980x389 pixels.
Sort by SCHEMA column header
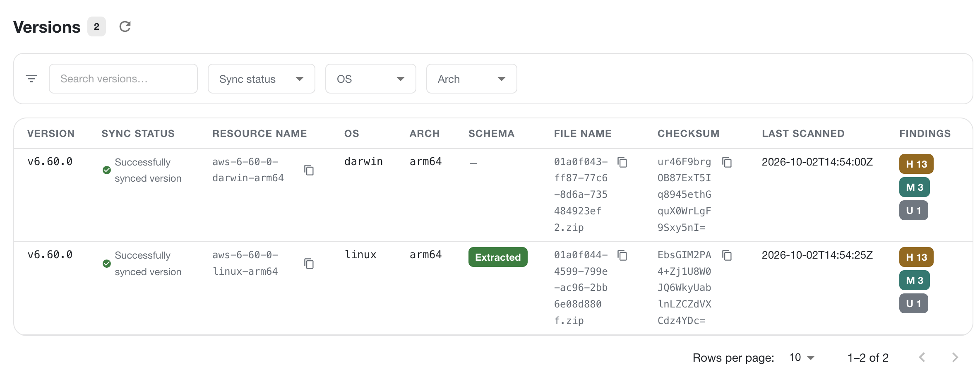pyautogui.click(x=491, y=134)
